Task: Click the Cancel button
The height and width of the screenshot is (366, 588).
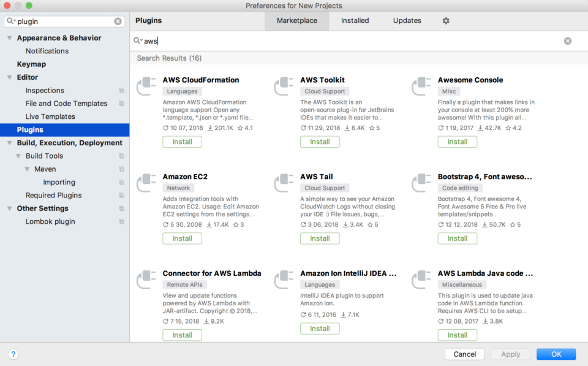Action: (465, 354)
